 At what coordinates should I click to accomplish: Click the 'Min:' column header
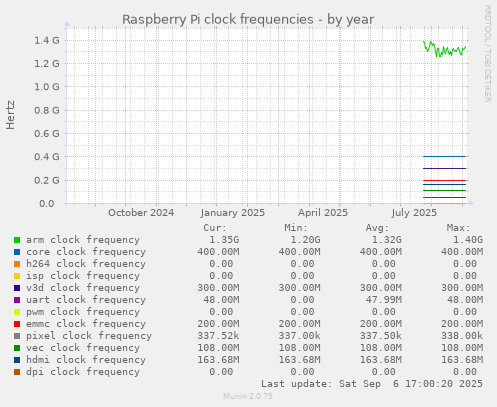[x=296, y=228]
